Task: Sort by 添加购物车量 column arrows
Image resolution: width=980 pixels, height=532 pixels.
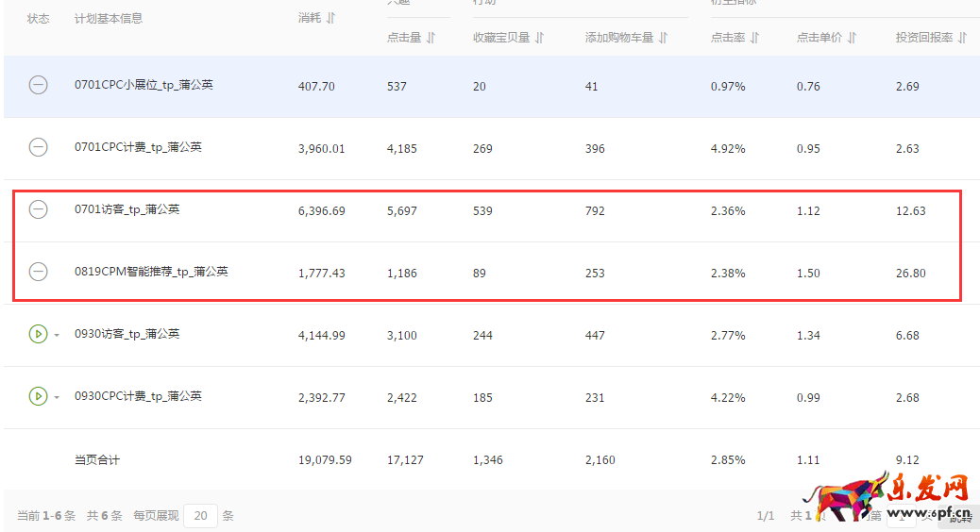Action: point(663,38)
